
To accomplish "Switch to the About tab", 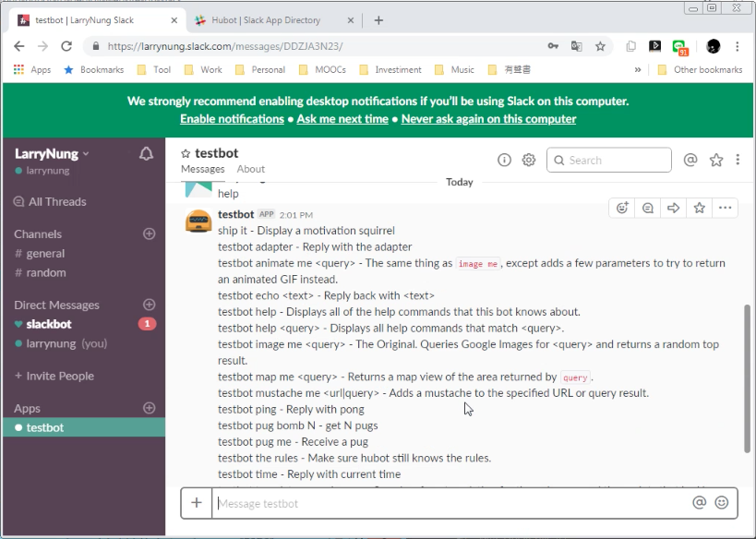I will pyautogui.click(x=251, y=169).
